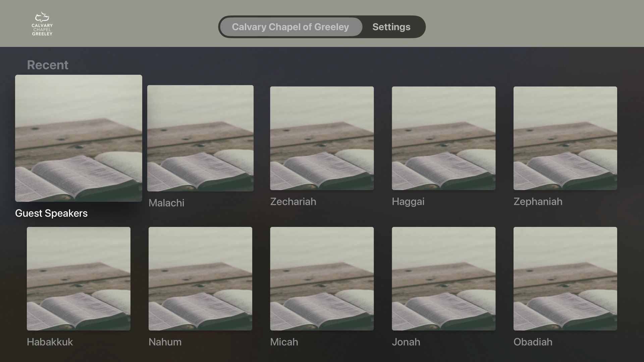Open the Malachi series thumbnail
This screenshot has width=644, height=362.
(x=200, y=138)
